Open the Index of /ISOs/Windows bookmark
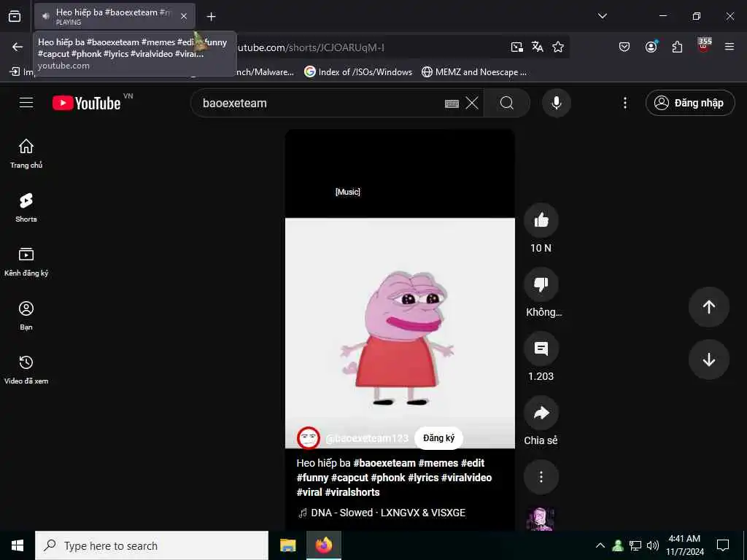 click(x=358, y=72)
